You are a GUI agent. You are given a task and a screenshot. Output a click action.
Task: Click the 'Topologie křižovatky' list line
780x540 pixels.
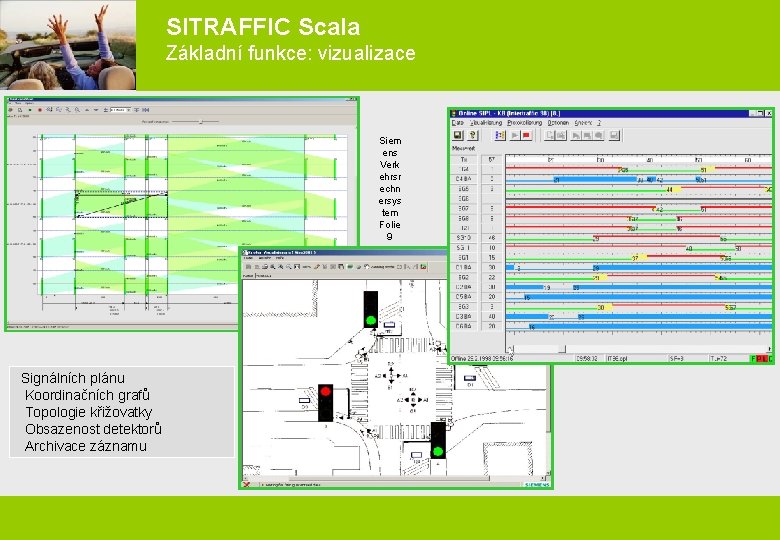[x=89, y=412]
